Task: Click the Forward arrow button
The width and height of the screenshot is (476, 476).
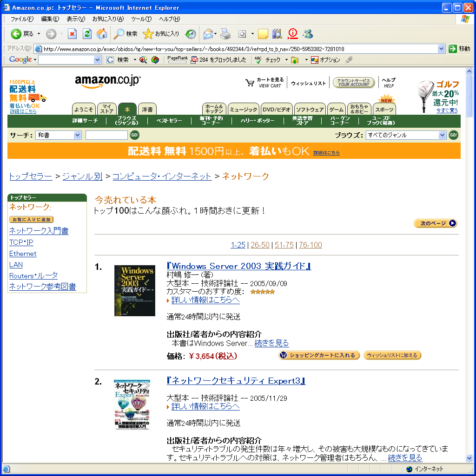Action: tap(51, 34)
